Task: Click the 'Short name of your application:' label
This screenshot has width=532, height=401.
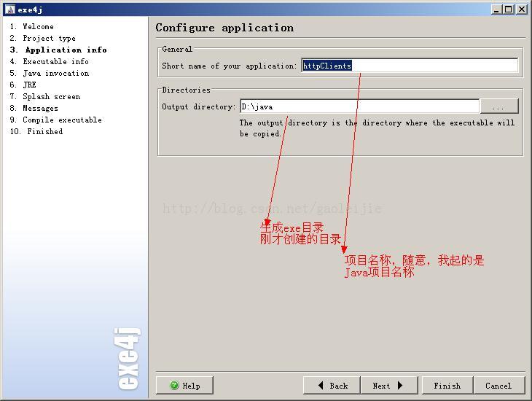Action: tap(230, 66)
